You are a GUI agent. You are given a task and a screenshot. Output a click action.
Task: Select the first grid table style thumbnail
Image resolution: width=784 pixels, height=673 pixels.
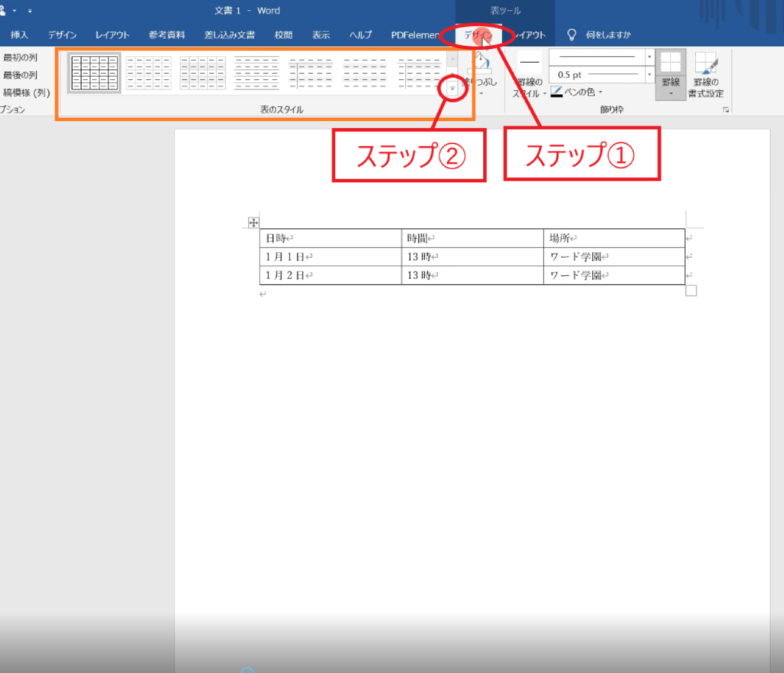[x=94, y=73]
